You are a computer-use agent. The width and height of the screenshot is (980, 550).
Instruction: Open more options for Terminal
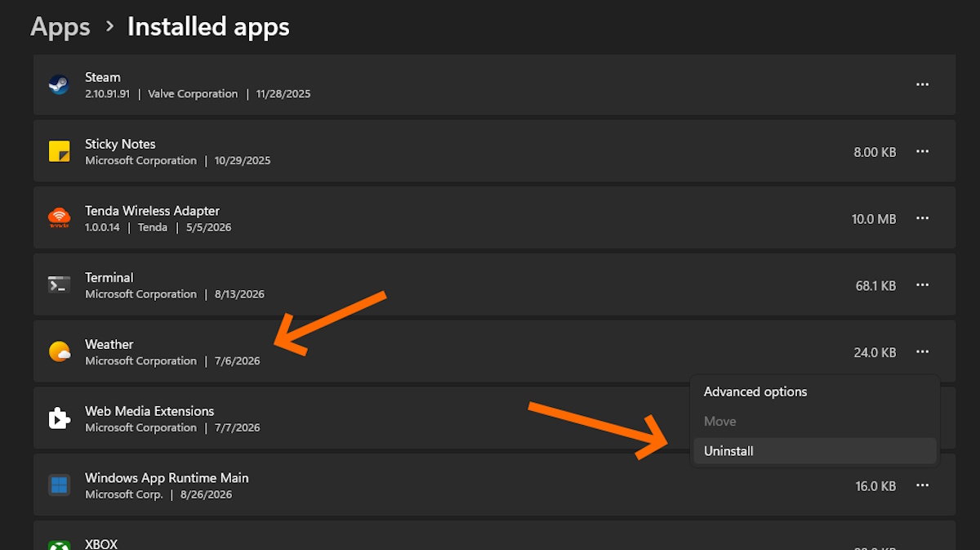click(x=923, y=285)
